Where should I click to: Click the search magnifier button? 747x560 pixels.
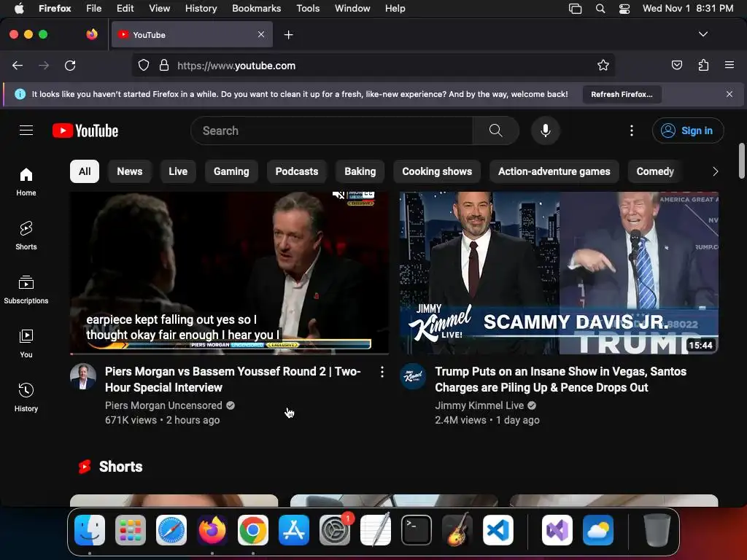[495, 131]
